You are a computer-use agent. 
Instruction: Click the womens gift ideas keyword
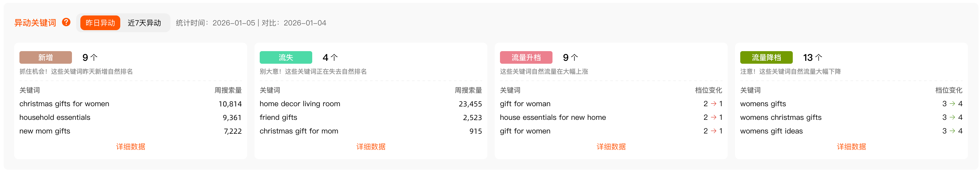pyautogui.click(x=771, y=131)
